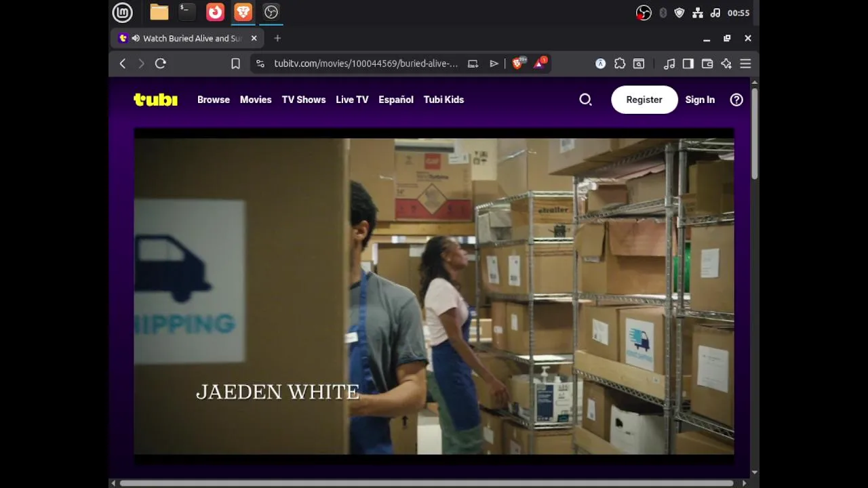Mute the tab using the speaker icon
Viewport: 868px width, 488px height.
[136, 39]
